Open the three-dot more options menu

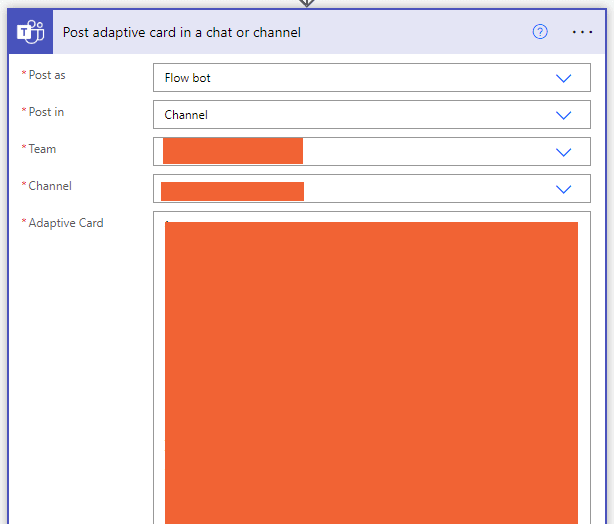[582, 32]
